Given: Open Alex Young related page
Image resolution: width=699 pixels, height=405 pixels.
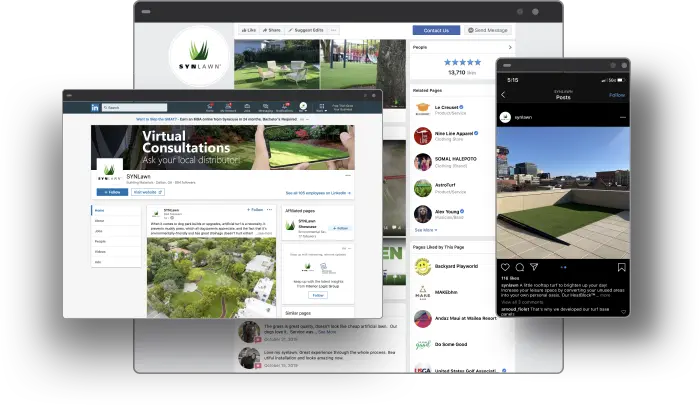Looking at the screenshot, I should [449, 214].
